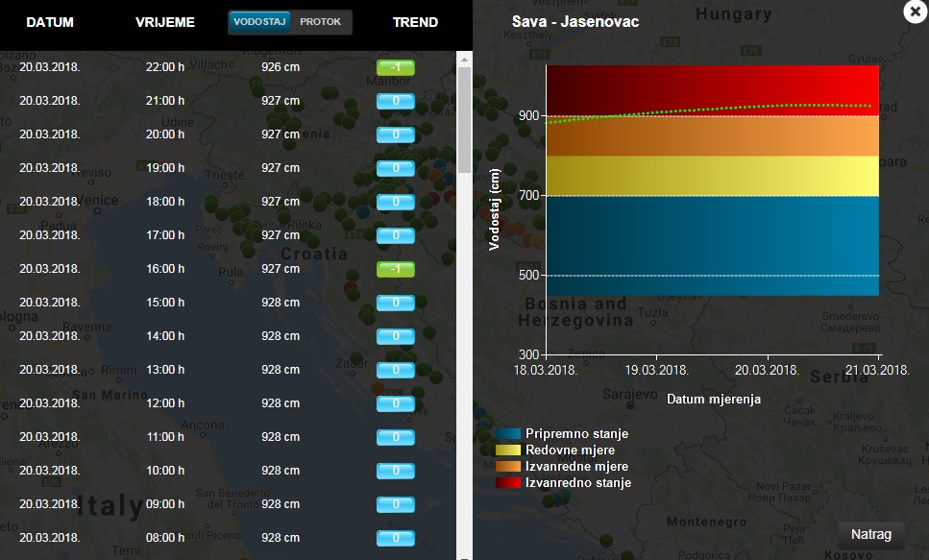This screenshot has height=560, width=929.
Task: Click the Redovne mjere legend label
Action: pos(570,450)
